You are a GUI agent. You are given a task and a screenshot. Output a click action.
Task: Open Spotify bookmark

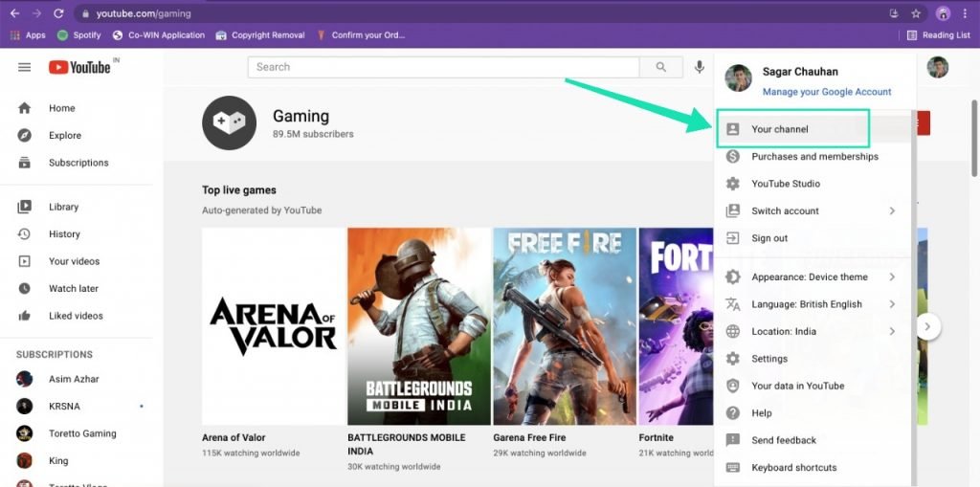point(78,35)
